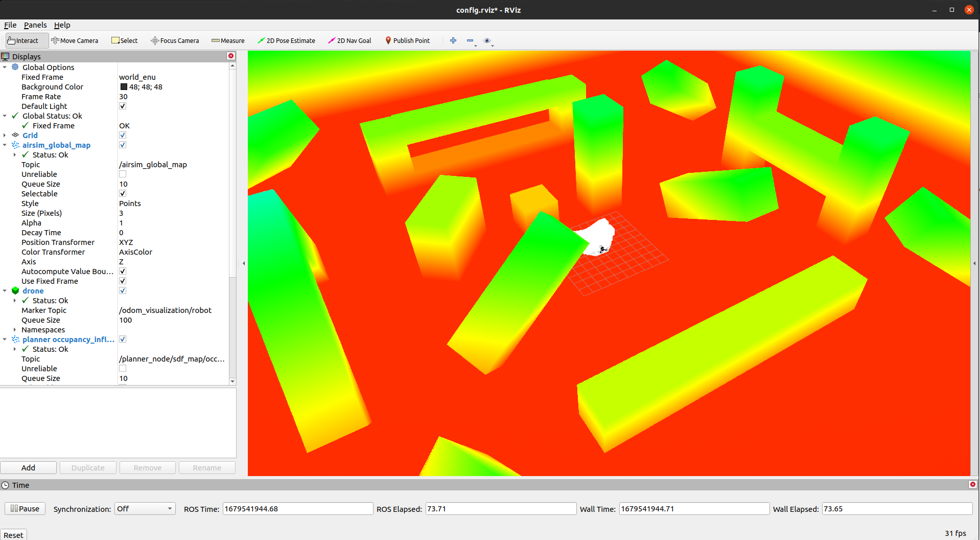Toggle Autocompute Value Bounds checkbox

click(123, 271)
